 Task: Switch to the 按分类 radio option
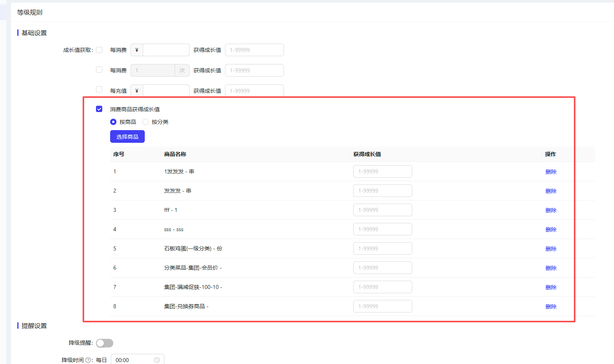146,122
